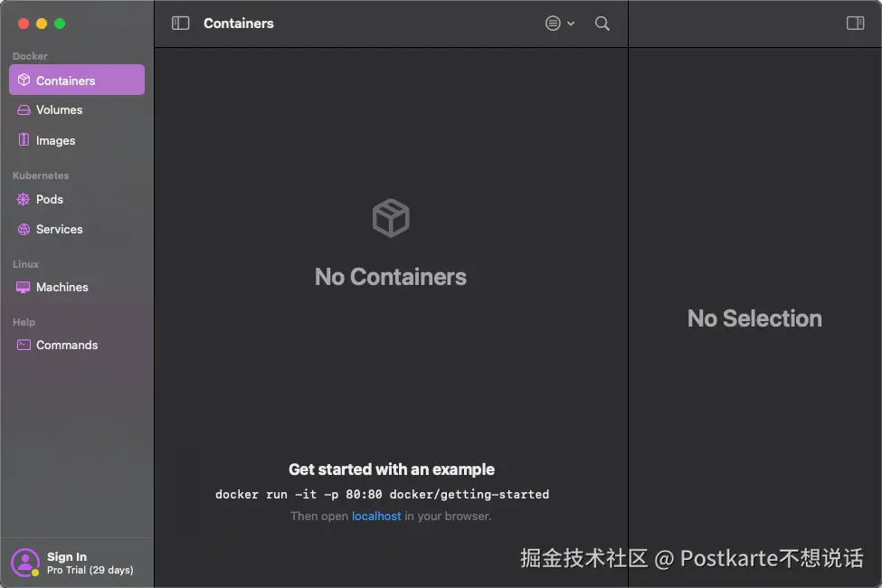
Task: Click the docker run example command
Action: coord(382,494)
